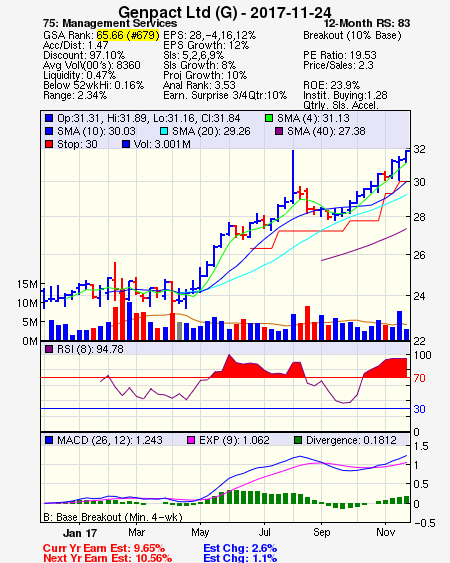Click the green SMA (4) legend swatch
The image size is (450, 563).
pos(269,118)
